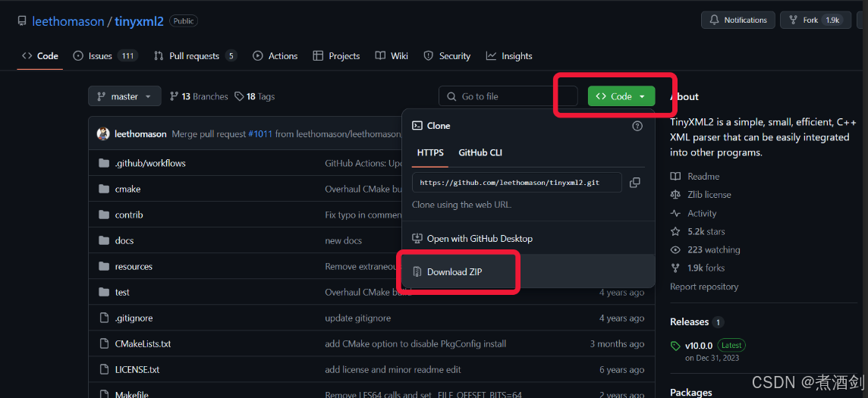Click the folder icon for .github/workflows
Viewport: 868px width, 398px height.
click(x=103, y=163)
